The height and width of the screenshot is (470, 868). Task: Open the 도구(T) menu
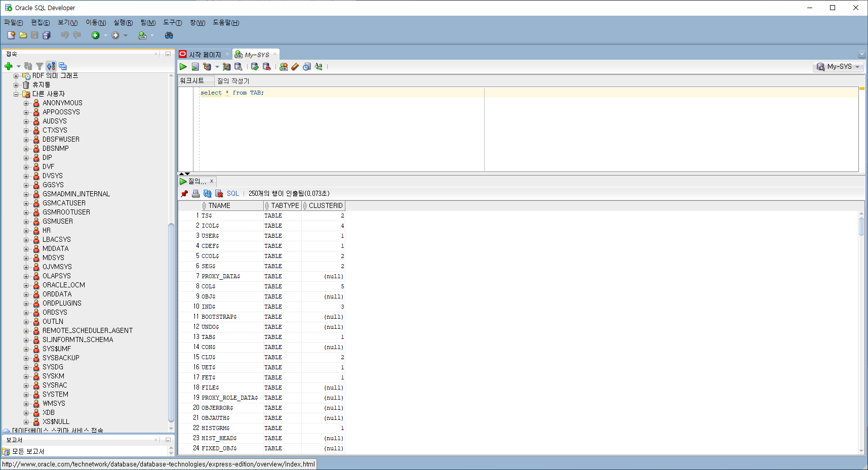coord(173,23)
